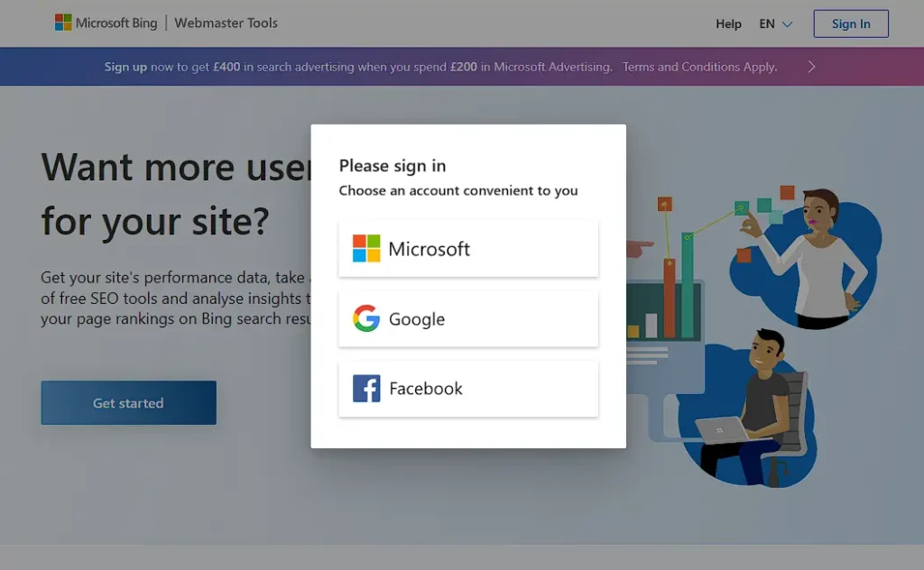Click the Microsoft Bing logo icon
924x570 pixels.
(65, 23)
